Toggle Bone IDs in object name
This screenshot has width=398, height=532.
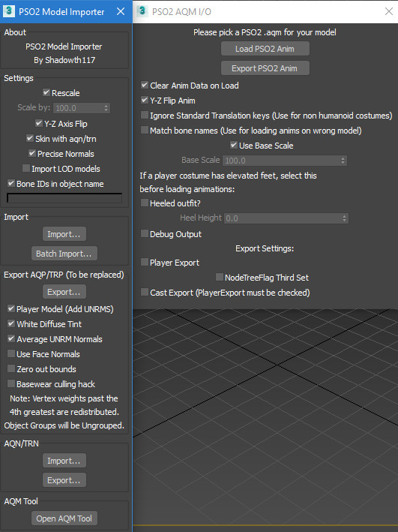11,184
